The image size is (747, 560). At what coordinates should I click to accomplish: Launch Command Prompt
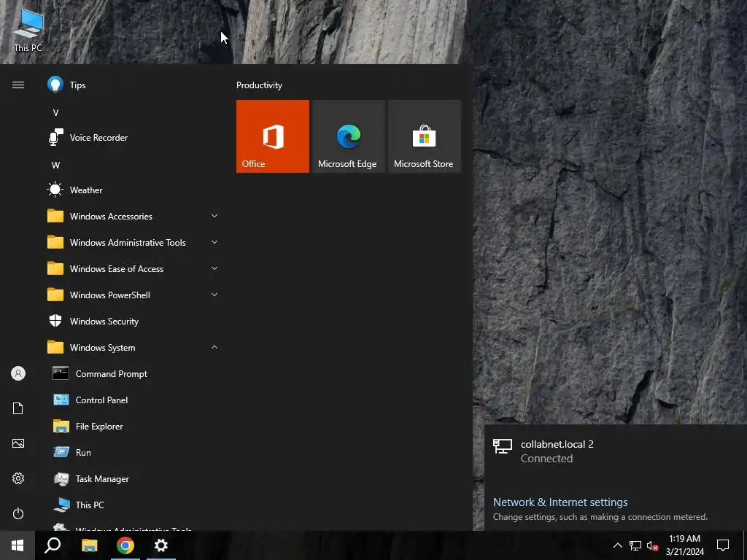tap(133, 374)
